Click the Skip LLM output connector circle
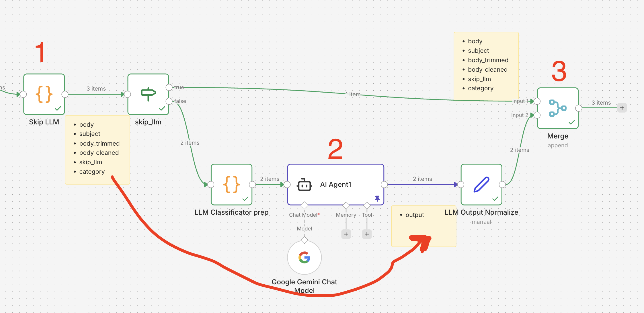Image resolution: width=644 pixels, height=313 pixels. (x=65, y=94)
